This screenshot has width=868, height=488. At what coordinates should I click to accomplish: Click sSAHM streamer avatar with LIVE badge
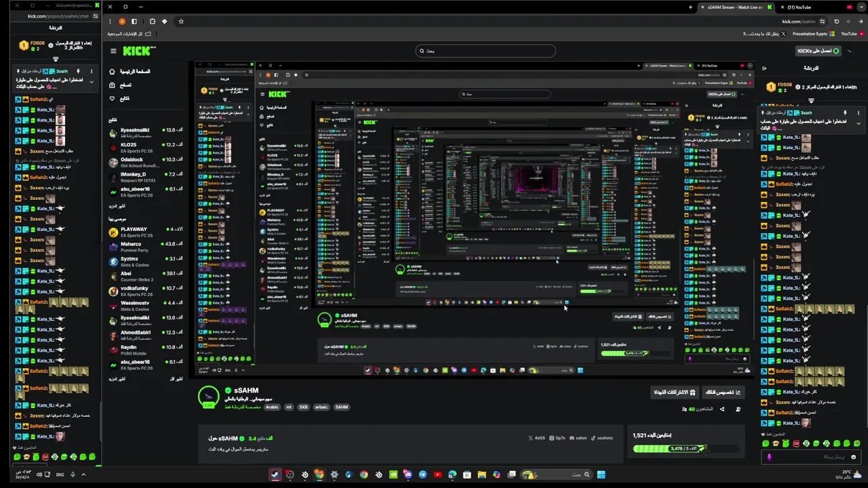pyautogui.click(x=209, y=396)
